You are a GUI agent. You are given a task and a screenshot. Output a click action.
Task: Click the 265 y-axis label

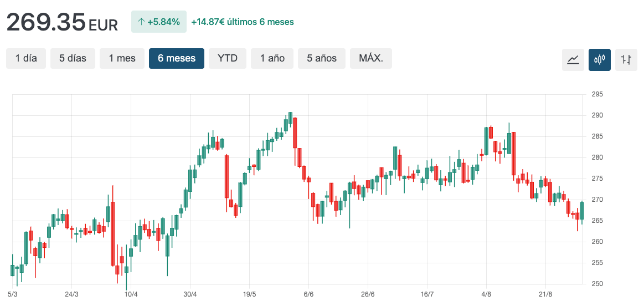pos(597,221)
